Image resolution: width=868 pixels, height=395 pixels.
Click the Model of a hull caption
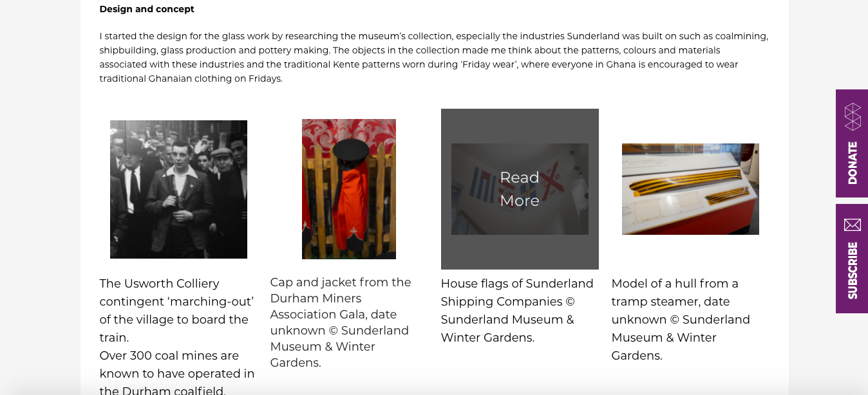681,319
